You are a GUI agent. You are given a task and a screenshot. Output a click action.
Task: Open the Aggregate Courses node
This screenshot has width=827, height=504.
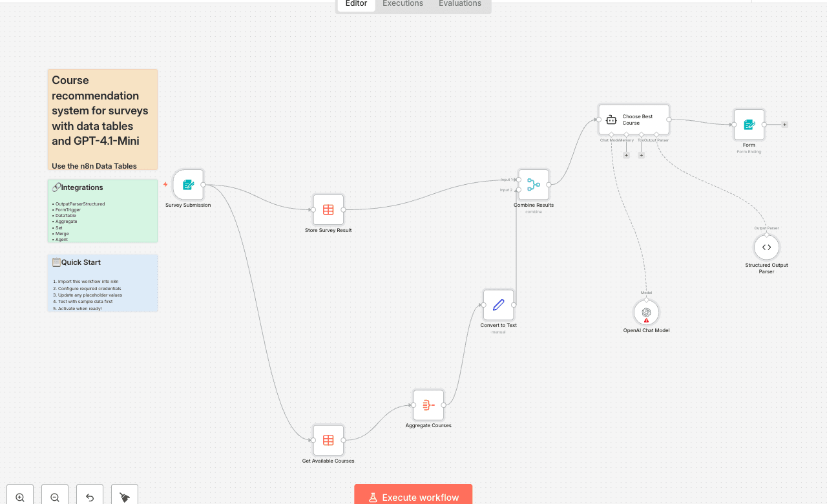click(x=428, y=405)
